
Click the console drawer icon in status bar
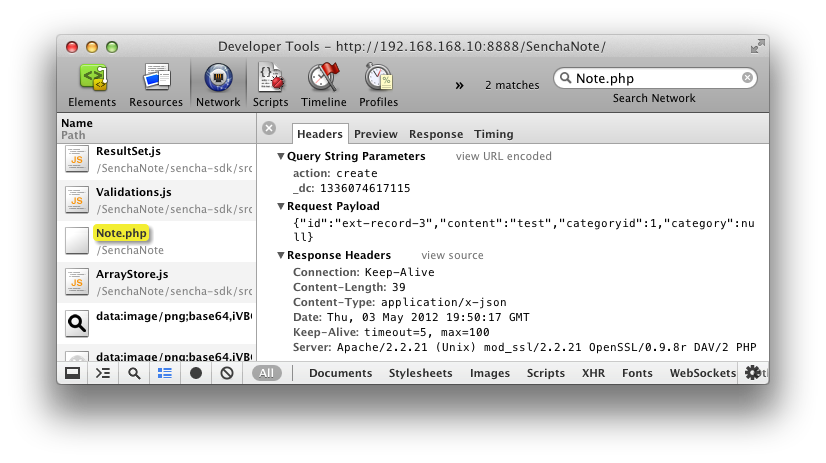coord(102,373)
